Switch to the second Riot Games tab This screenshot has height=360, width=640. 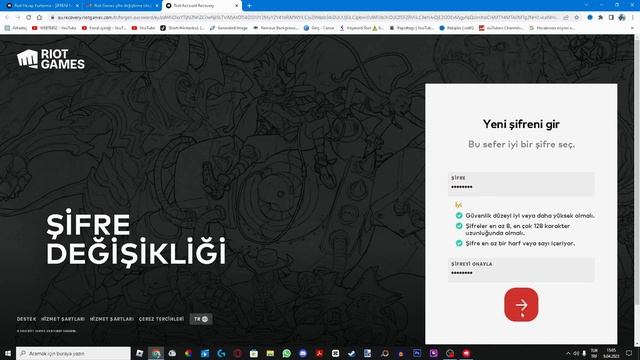coord(122,6)
